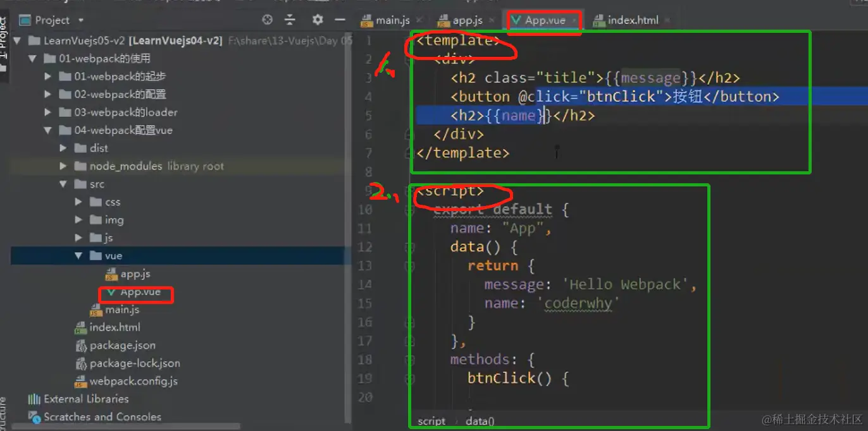Select app.js file in vue folder
The height and width of the screenshot is (431, 868).
coord(135,274)
